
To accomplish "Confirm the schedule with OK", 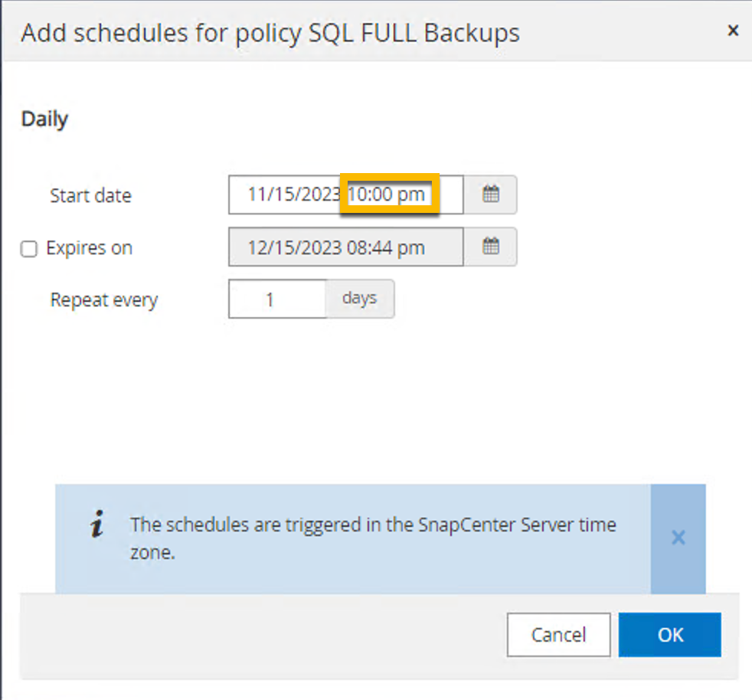I will [669, 635].
